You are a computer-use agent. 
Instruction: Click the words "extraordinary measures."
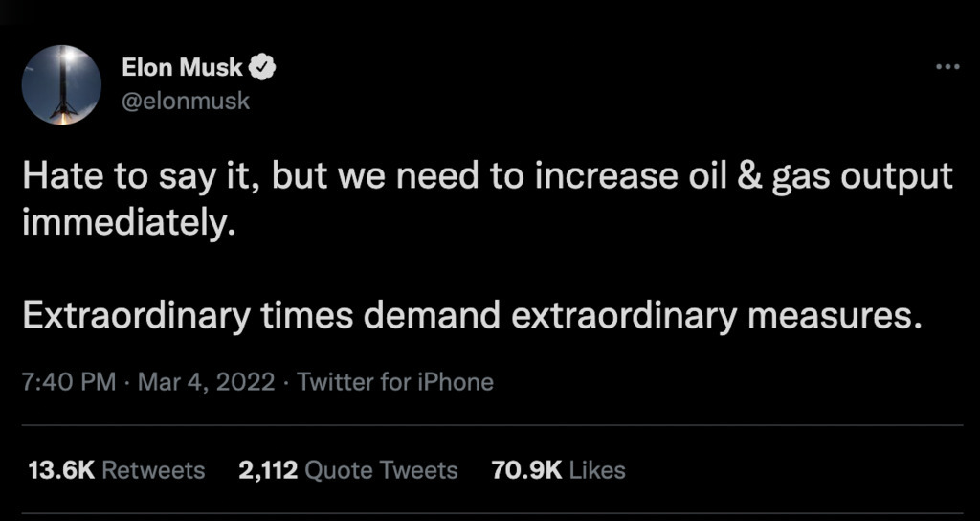pos(717,316)
